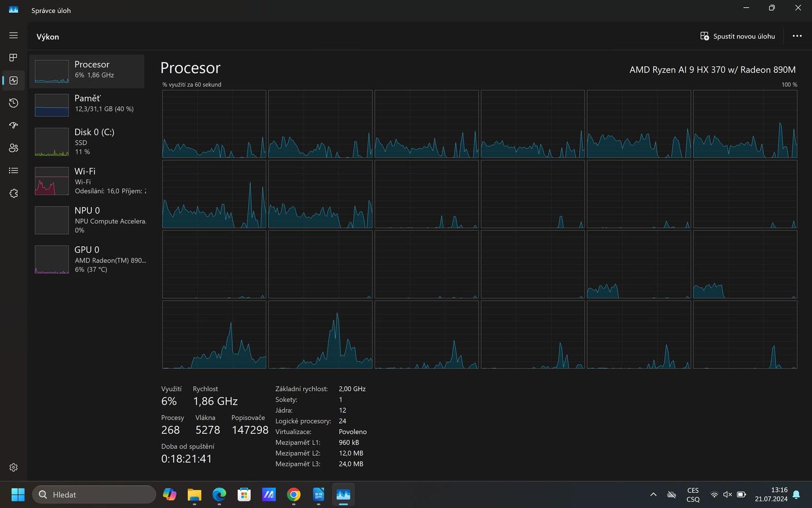
Task: Open the Processes page icon in sidebar
Action: (14, 58)
